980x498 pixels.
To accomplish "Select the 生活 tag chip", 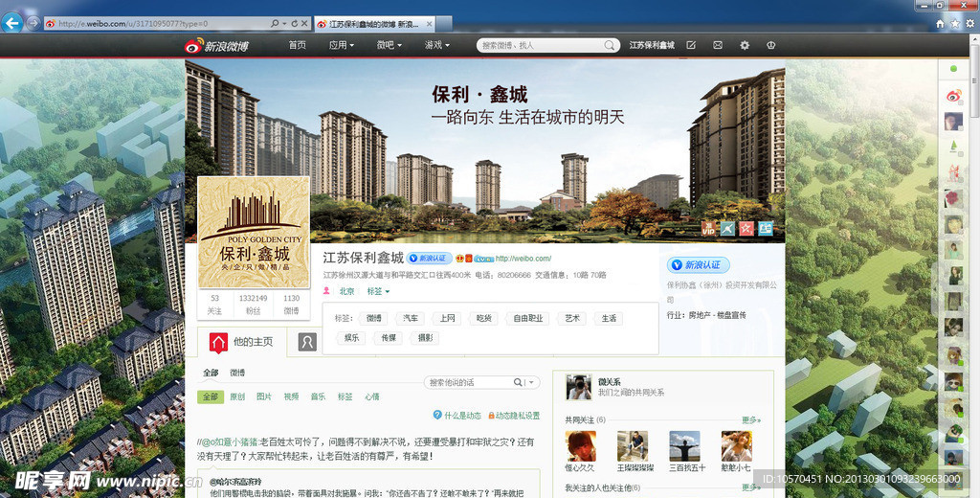I will click(609, 319).
